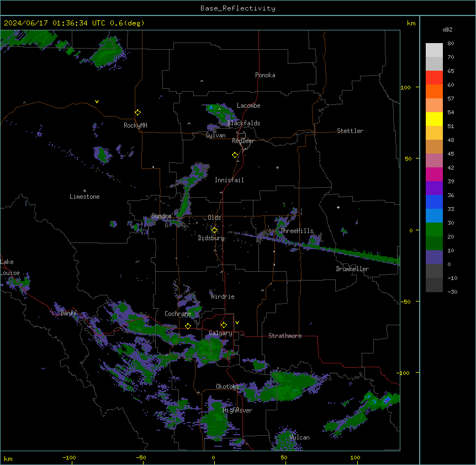Click the RockyMH label
The image size is (476, 465).
coord(135,125)
